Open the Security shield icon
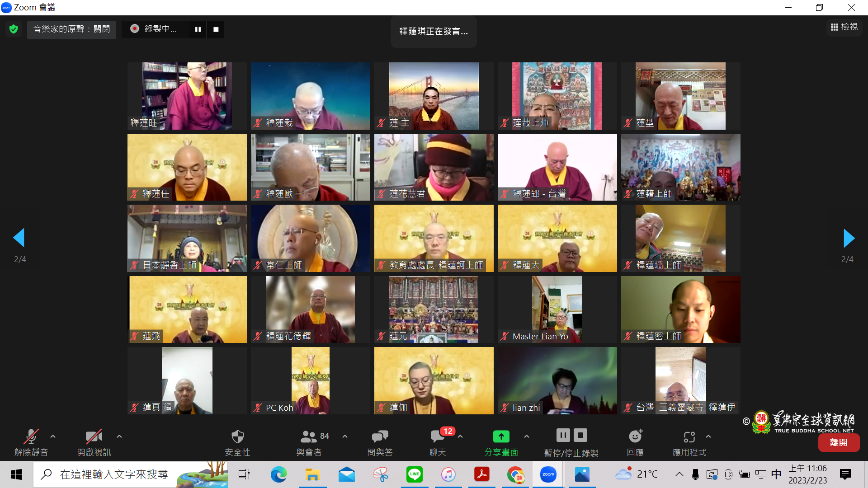The height and width of the screenshot is (488, 868). pos(237,437)
